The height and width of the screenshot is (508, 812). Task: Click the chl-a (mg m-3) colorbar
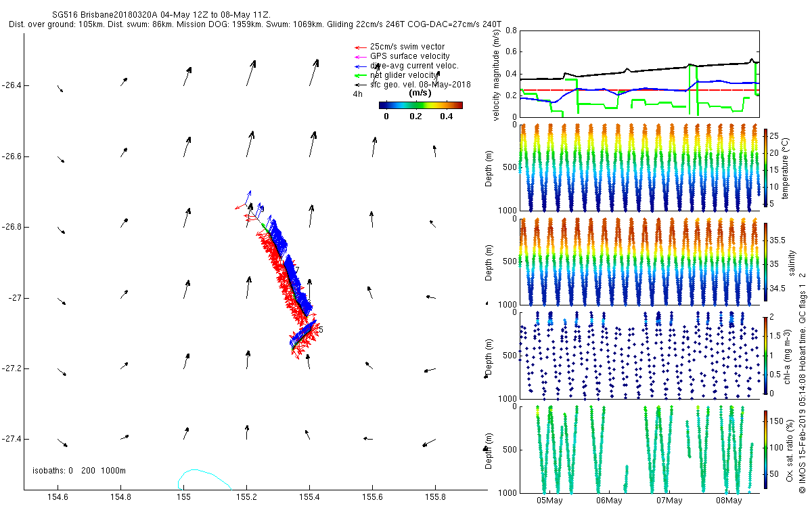tap(766, 355)
